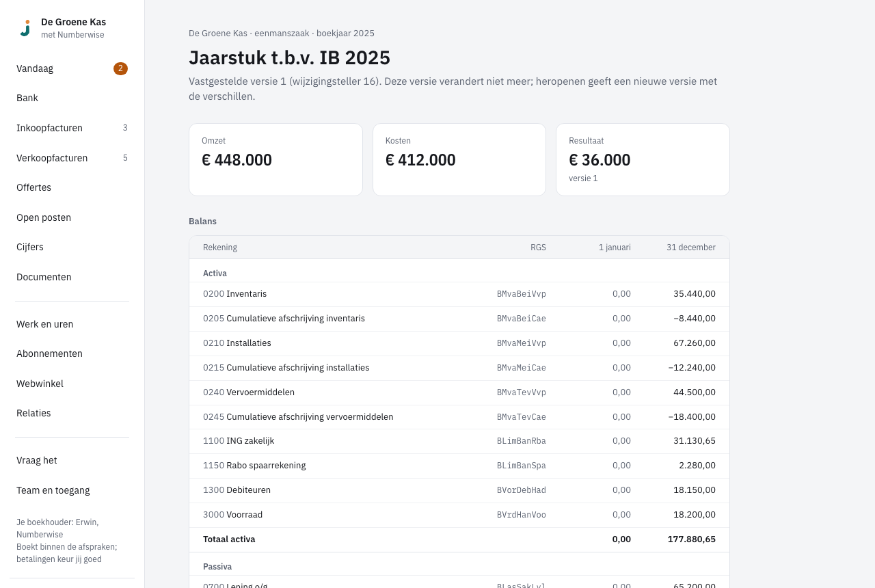Select 0245 Cumulatieve afschrijving vervoermiddelen row
Screen dimensions: 875x588
pos(459,417)
